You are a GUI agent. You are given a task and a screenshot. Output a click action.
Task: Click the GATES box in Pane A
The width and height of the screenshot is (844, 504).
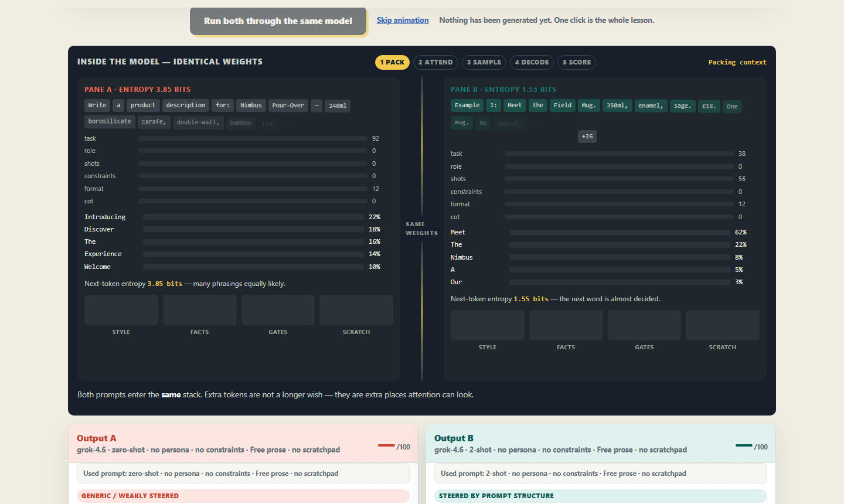[x=278, y=310]
